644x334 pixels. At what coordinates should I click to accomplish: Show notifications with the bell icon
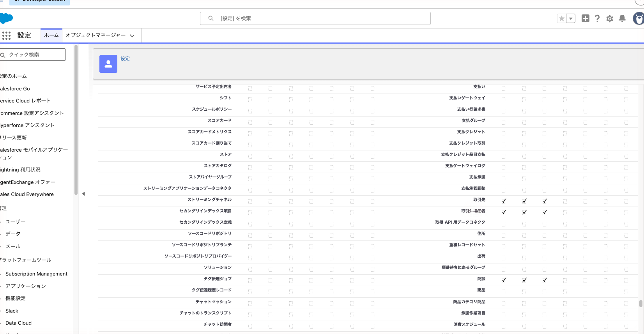622,18
